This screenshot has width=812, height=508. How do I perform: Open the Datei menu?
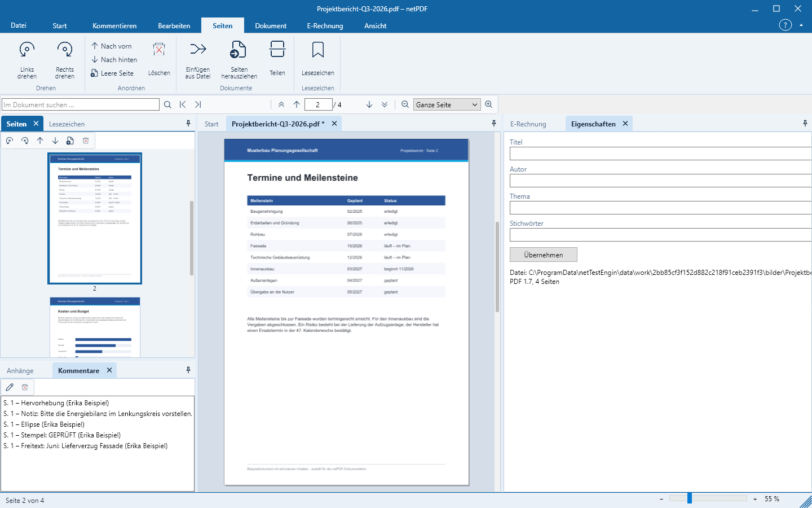point(19,25)
